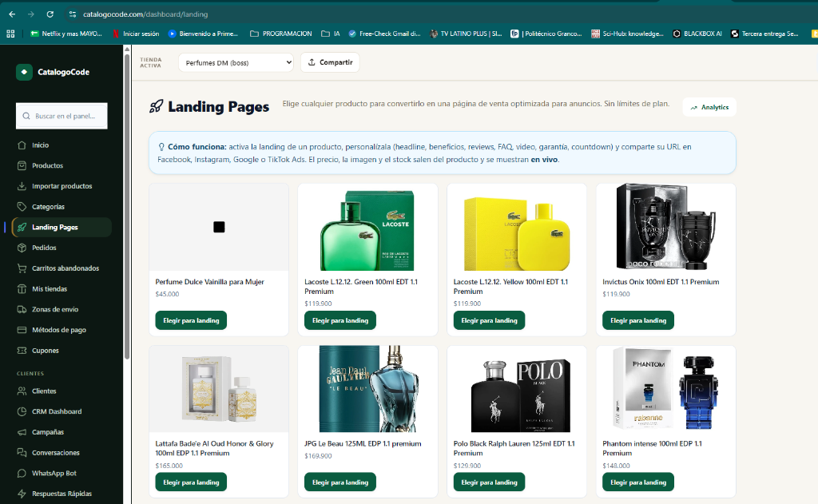Click the Phantom intense perfume image

[x=665, y=389]
